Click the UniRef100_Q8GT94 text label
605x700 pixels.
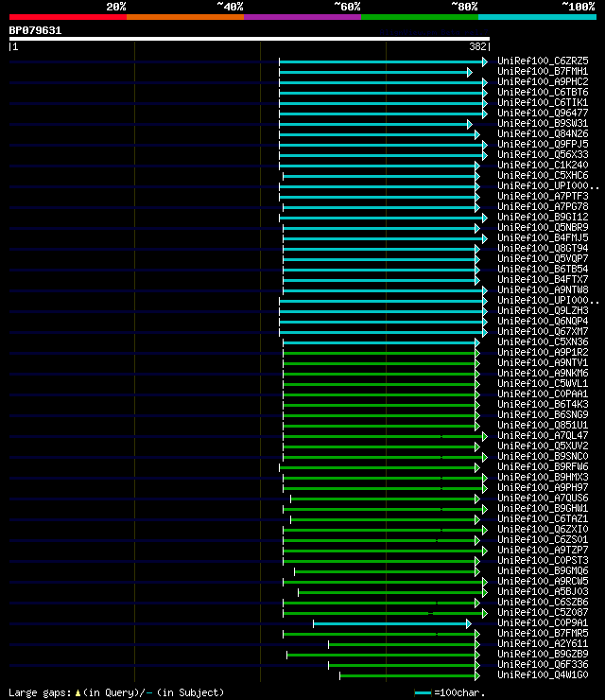543,248
